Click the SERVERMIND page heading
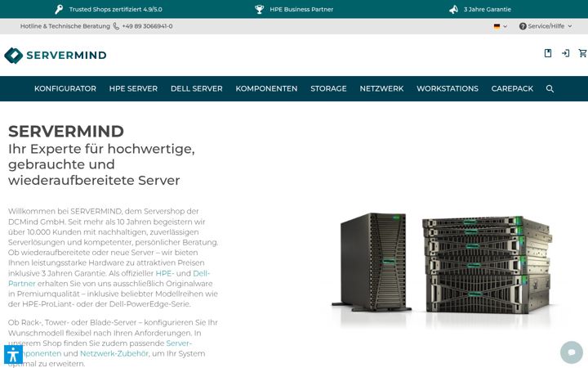The image size is (588, 368). tap(66, 132)
